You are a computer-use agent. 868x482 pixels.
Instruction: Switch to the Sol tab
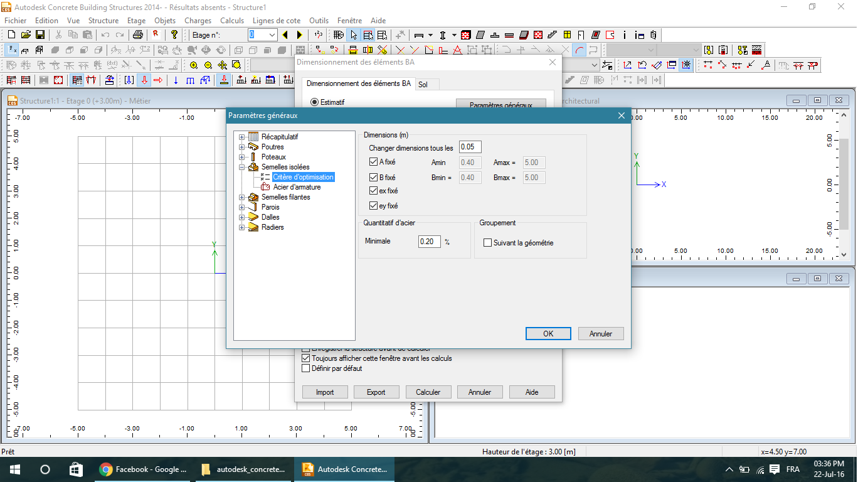coord(423,84)
